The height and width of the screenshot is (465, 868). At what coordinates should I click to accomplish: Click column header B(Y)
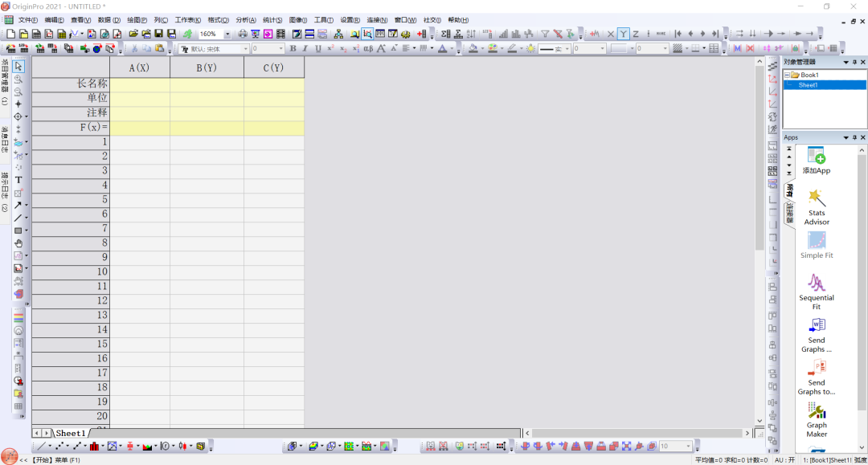tap(207, 67)
